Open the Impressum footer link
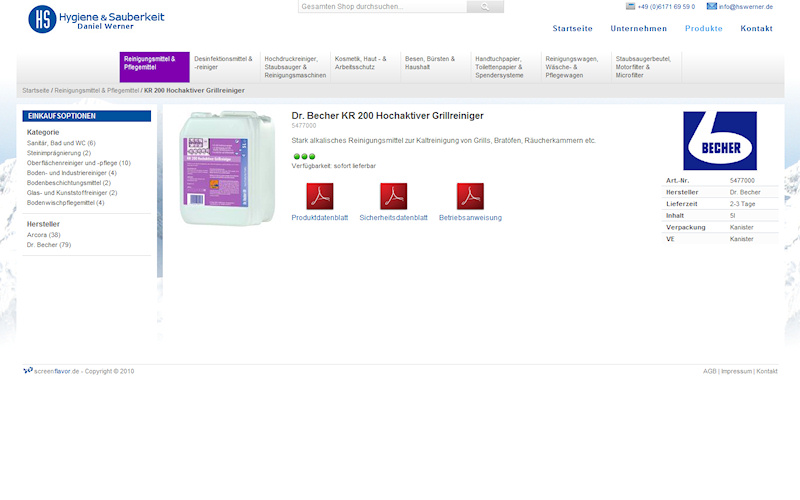This screenshot has width=800, height=500. coord(736,371)
